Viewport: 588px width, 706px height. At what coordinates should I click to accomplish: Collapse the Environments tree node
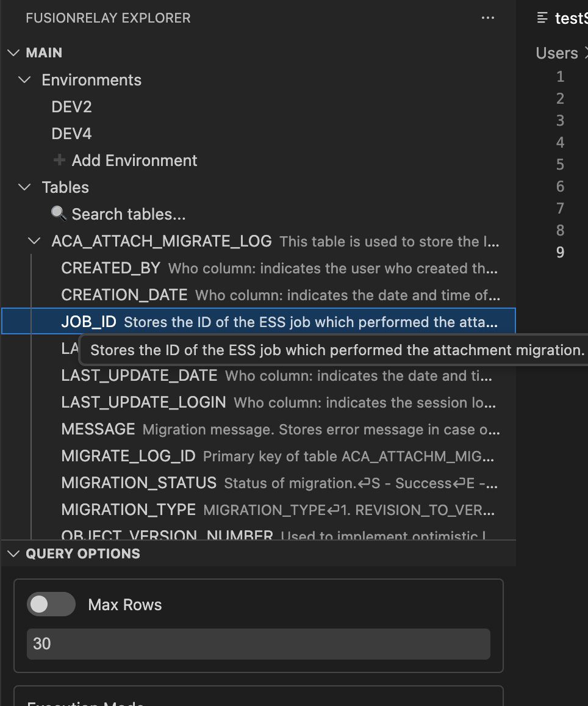(x=24, y=80)
